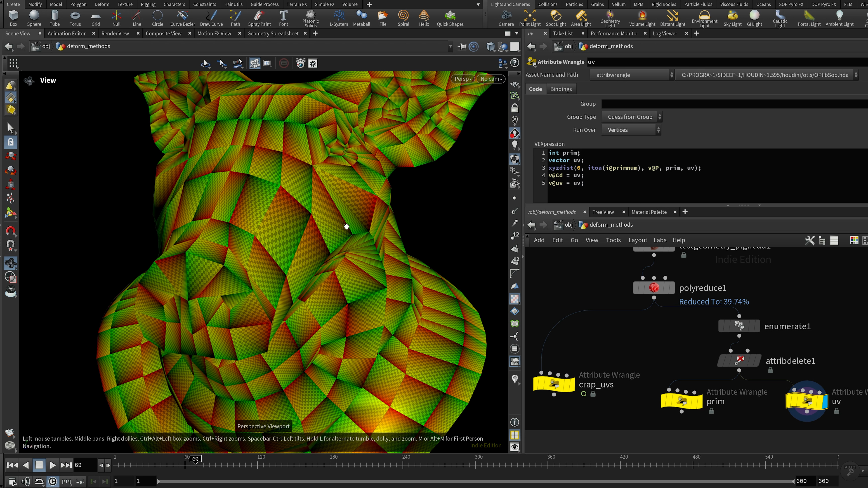Open the Layout menu in network editor
This screenshot has width=868, height=488.
[637, 240]
